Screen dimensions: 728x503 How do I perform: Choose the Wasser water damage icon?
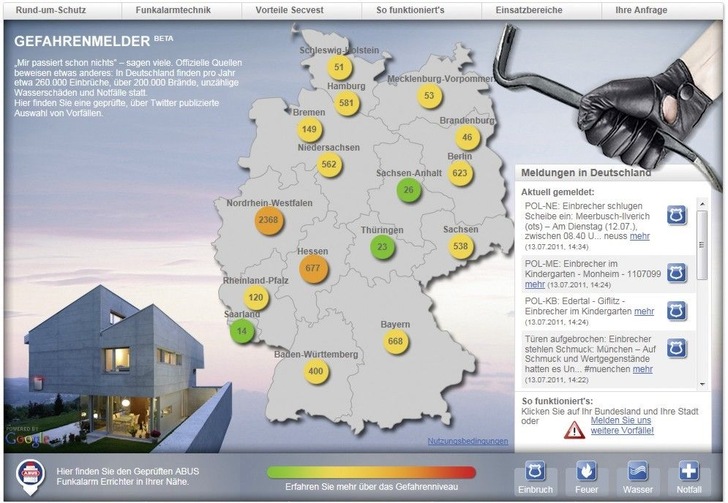[x=638, y=471]
